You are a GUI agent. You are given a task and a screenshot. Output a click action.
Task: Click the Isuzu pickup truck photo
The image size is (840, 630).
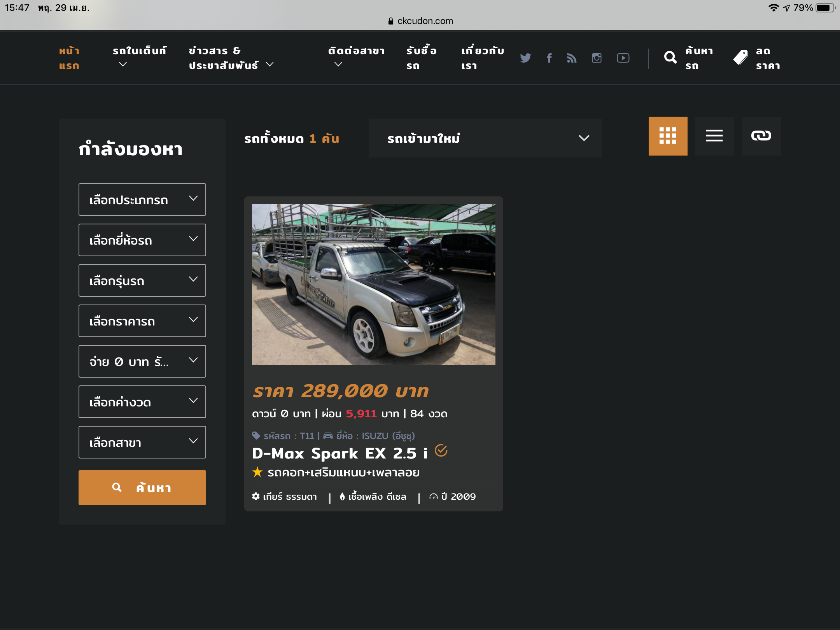[x=374, y=285]
